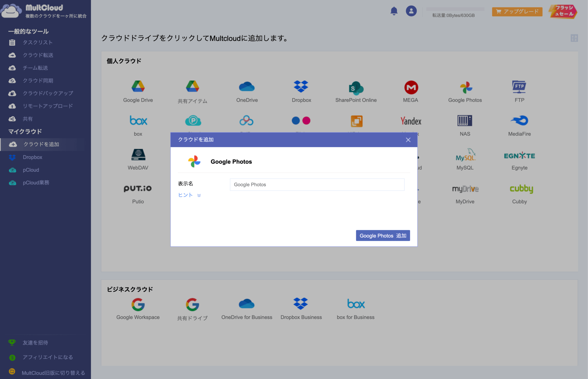The width and height of the screenshot is (588, 379).
Task: Choose the Putio cloud icon
Action: 138,189
